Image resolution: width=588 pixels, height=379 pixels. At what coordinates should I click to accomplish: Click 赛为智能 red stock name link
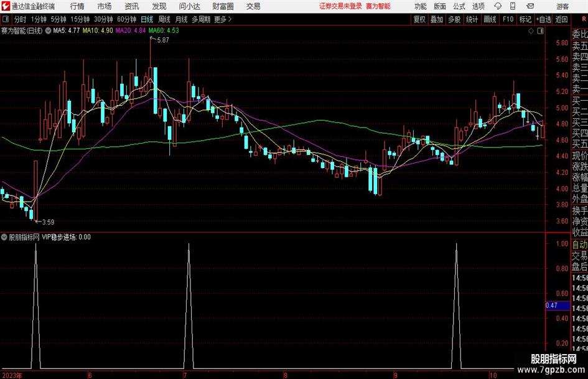tap(378, 6)
